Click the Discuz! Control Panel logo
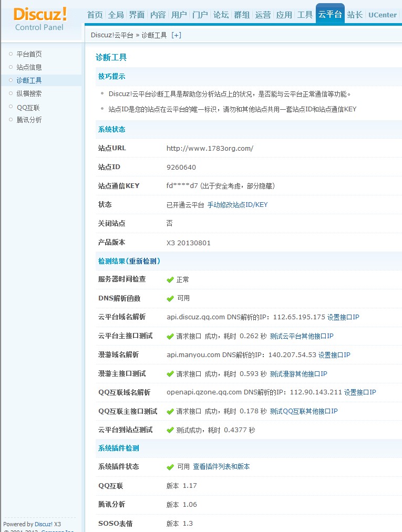 (x=40, y=19)
